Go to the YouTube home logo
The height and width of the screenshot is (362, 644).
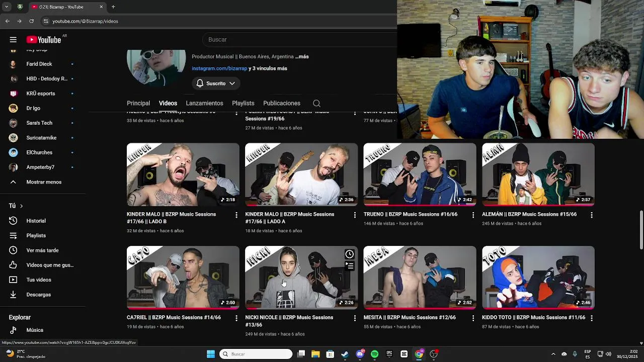(x=44, y=40)
